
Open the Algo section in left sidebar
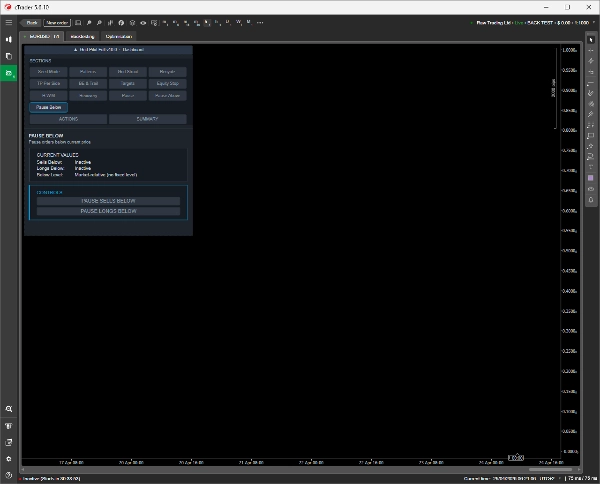[9, 73]
